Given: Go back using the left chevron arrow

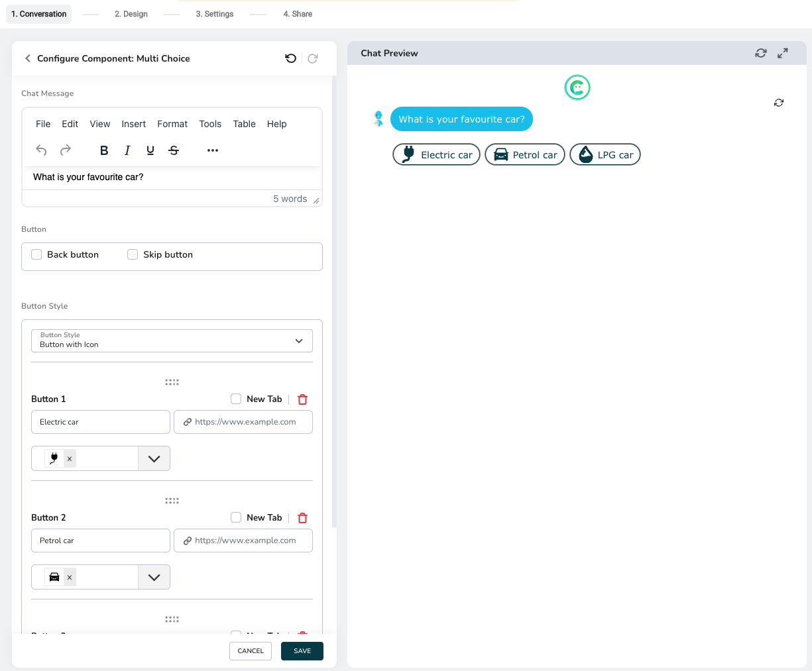Looking at the screenshot, I should click(x=28, y=58).
